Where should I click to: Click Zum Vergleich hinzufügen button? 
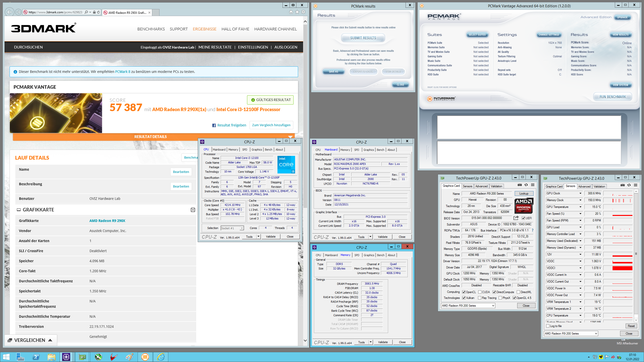(x=271, y=125)
